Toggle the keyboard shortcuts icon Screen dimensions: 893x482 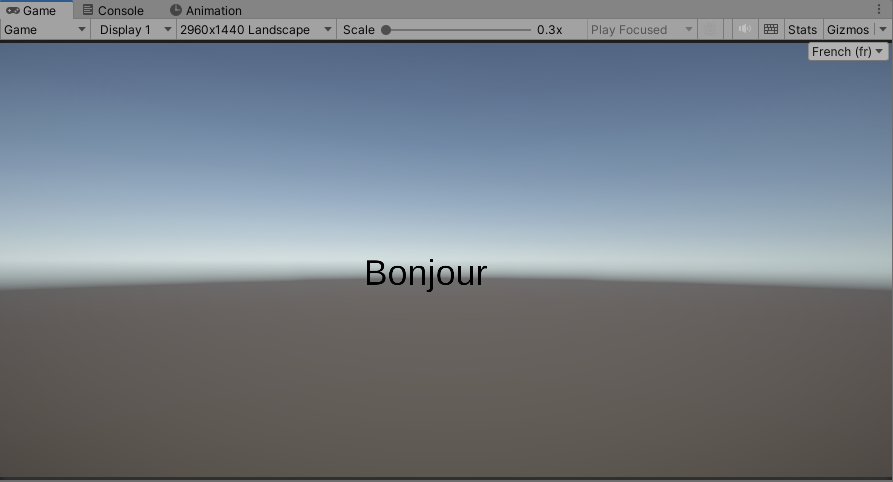771,29
